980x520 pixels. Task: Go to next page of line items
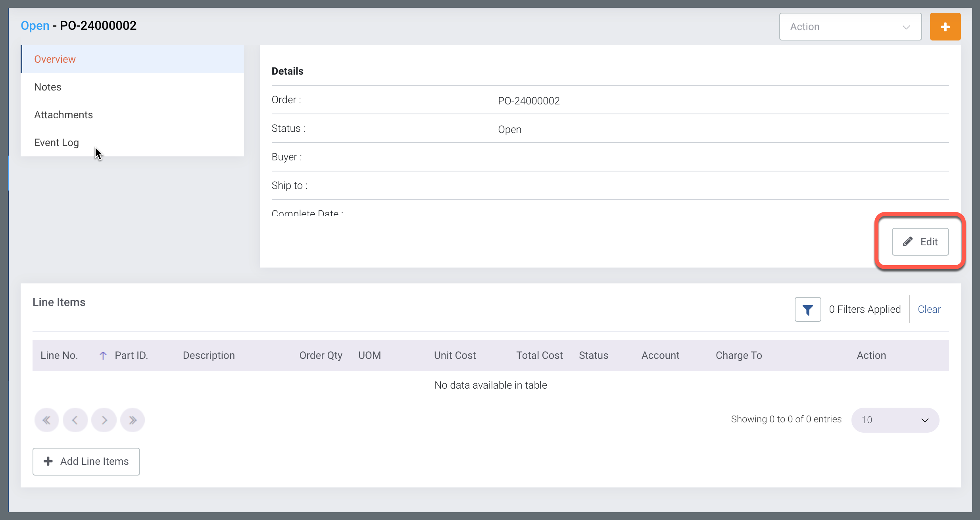pos(104,420)
